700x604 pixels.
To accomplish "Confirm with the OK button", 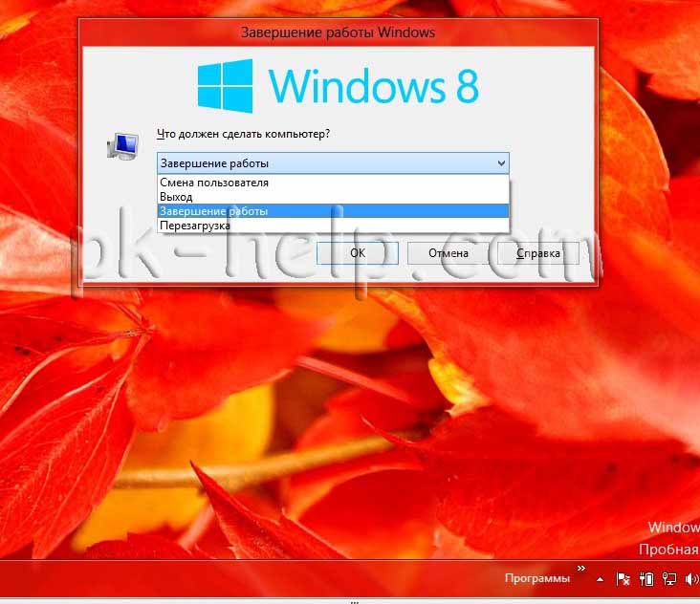I will tap(357, 253).
